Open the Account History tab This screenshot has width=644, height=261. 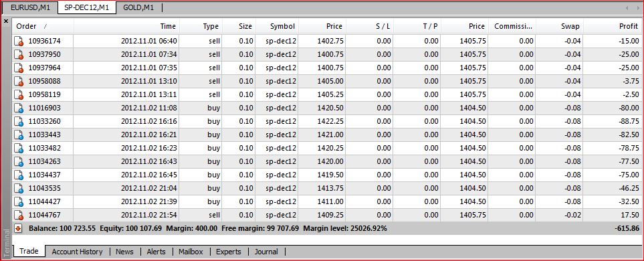coord(77,252)
